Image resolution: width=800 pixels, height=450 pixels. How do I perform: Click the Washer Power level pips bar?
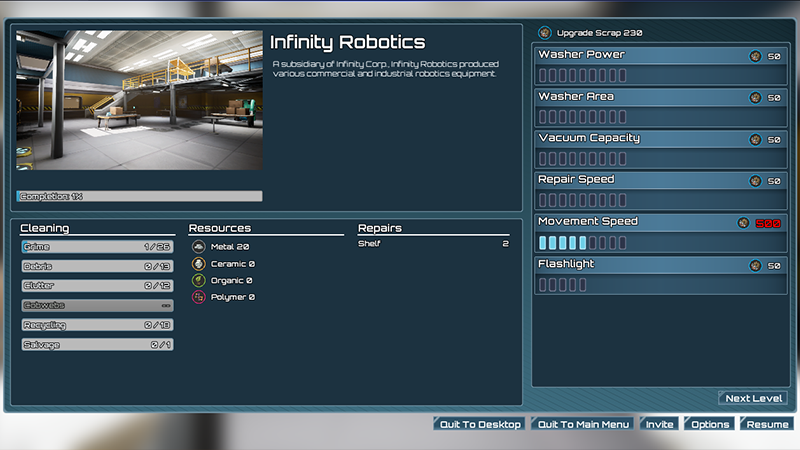[x=582, y=76]
